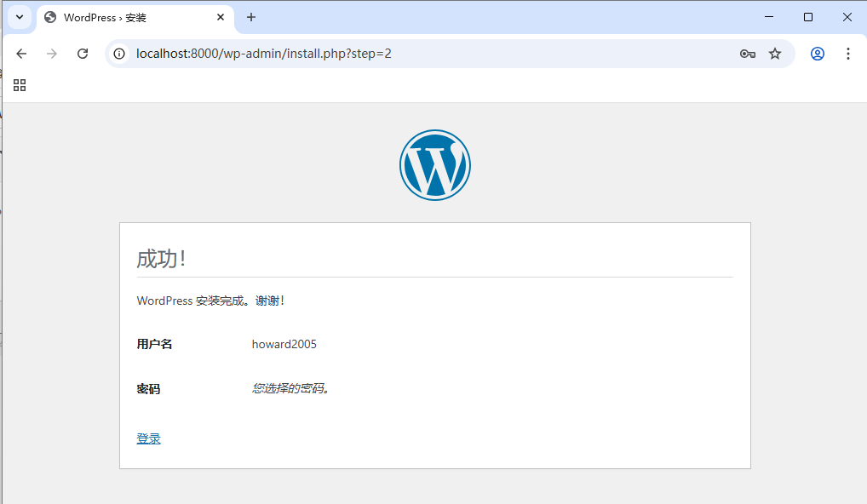Click the browser back arrow
867x504 pixels.
coord(21,54)
